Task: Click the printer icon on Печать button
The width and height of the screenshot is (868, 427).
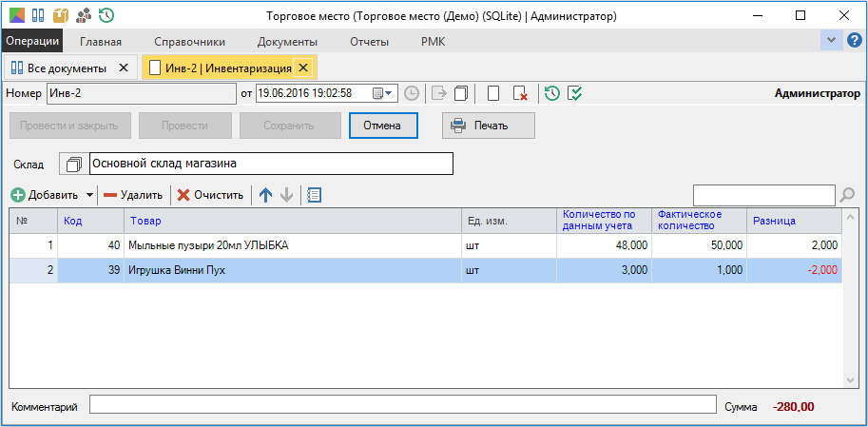Action: point(459,126)
